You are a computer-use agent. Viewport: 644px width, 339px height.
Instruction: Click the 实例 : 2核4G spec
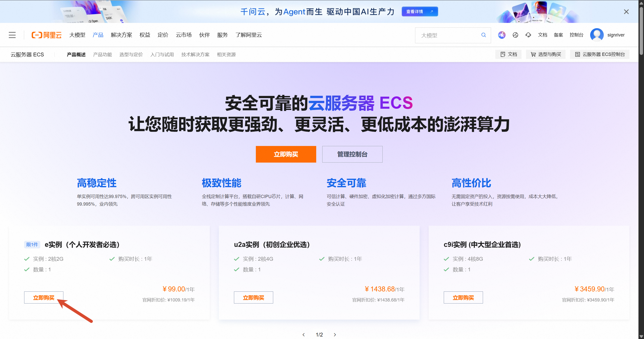point(258,259)
